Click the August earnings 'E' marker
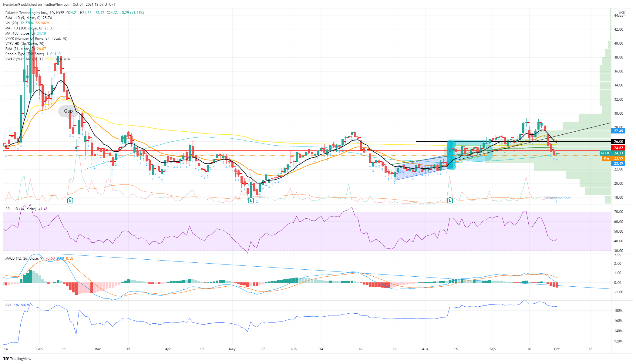Screen dimensions: 636x364 coord(450,200)
